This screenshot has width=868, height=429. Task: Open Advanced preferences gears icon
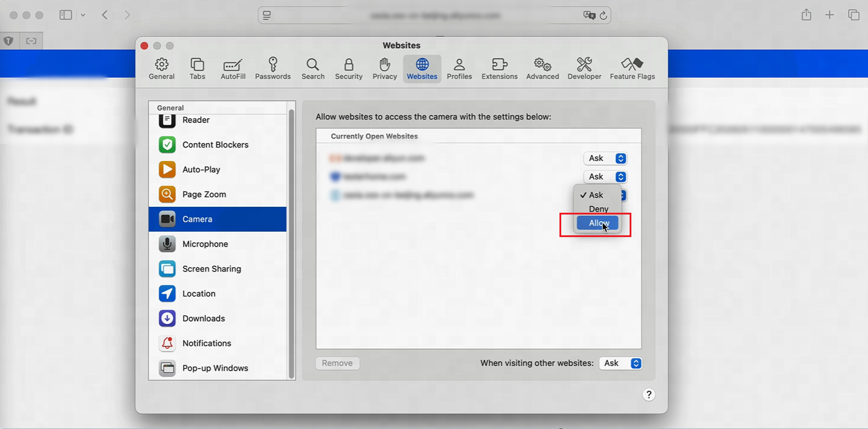tap(542, 69)
